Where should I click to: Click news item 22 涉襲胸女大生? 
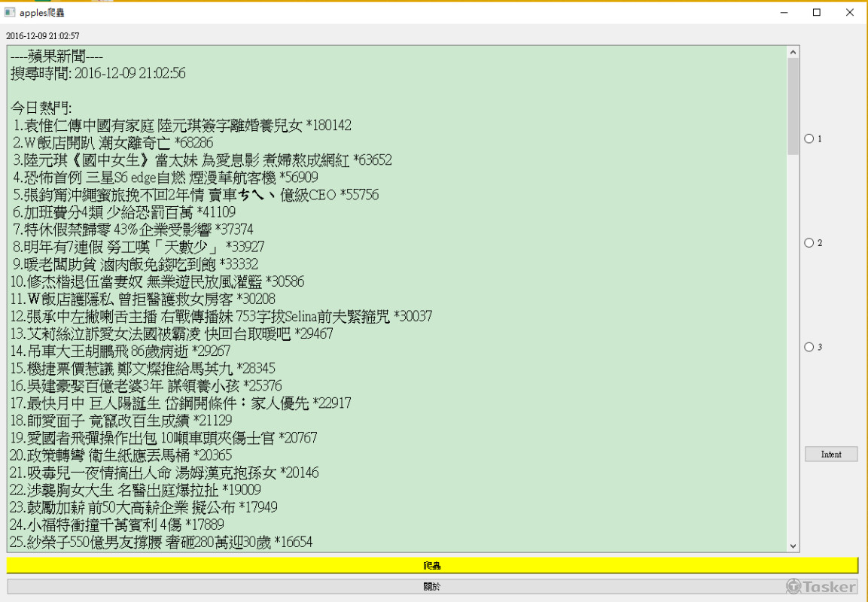135,490
